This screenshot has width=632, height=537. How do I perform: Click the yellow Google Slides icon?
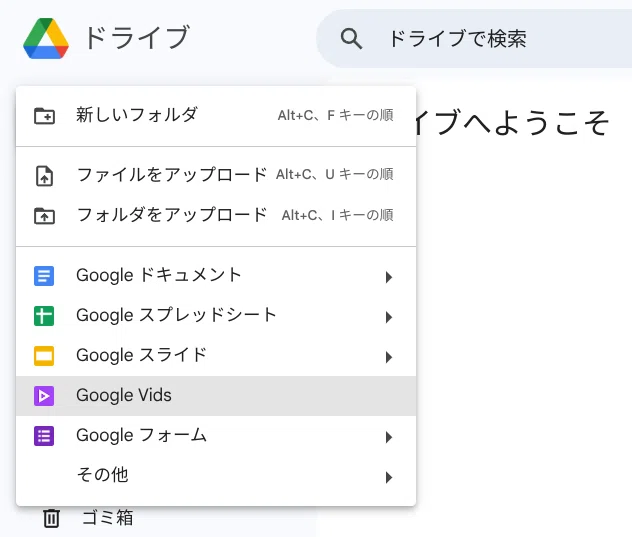pyautogui.click(x=44, y=356)
